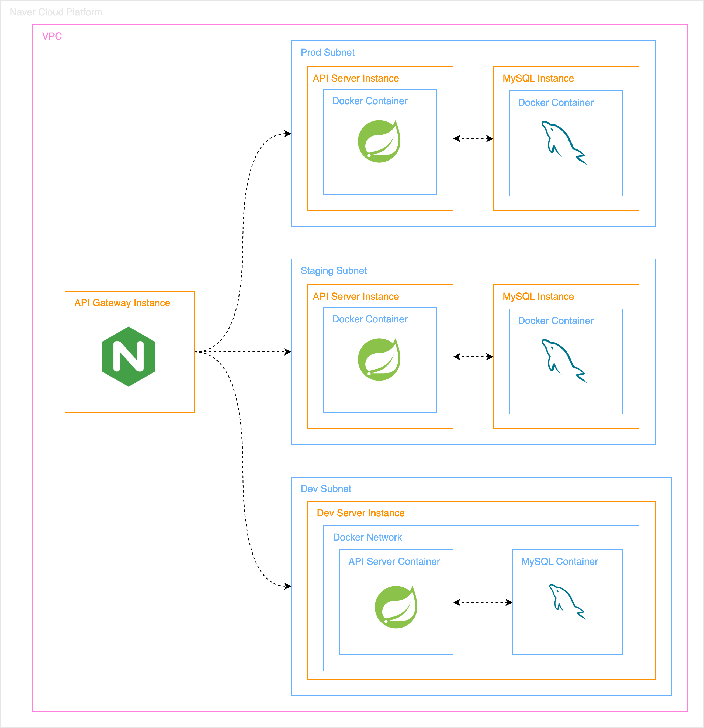704x728 pixels.
Task: Click 'Docker Container' label in Staging MySQL Instance
Action: click(555, 321)
